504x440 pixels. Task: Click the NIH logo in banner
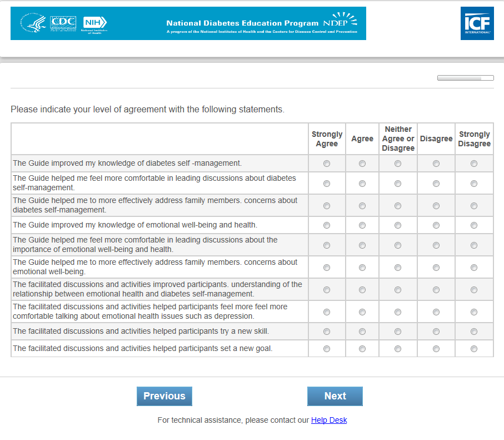click(94, 23)
